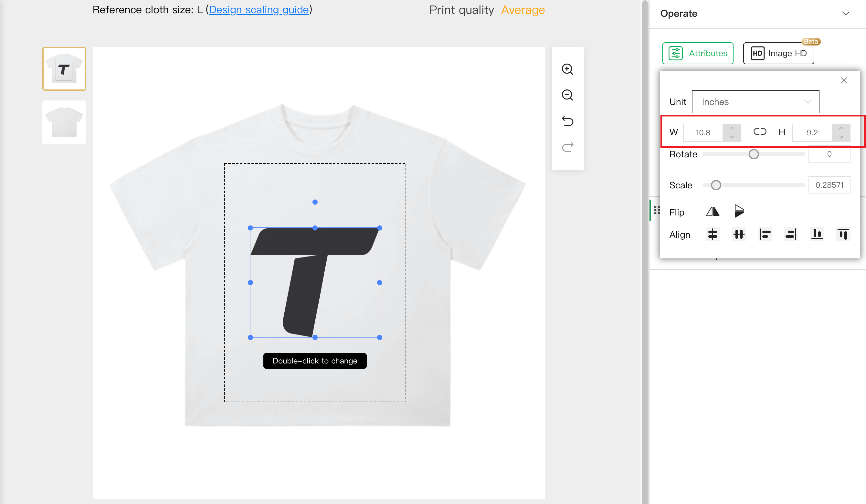Click the Rotate slider handle
The width and height of the screenshot is (866, 504).
tap(754, 154)
